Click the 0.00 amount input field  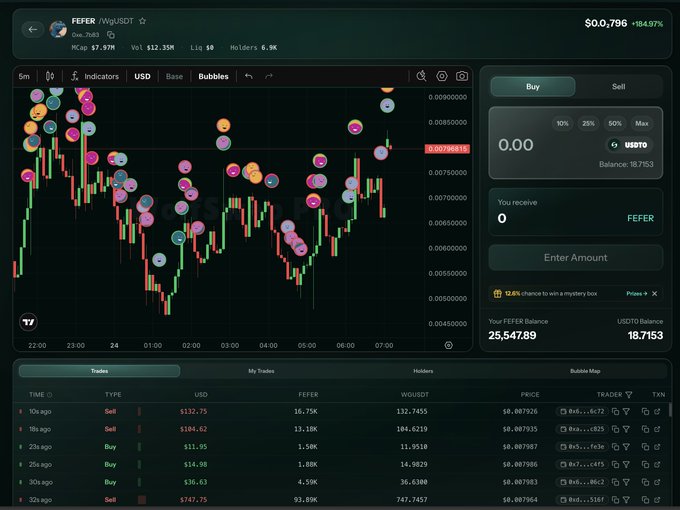(516, 145)
